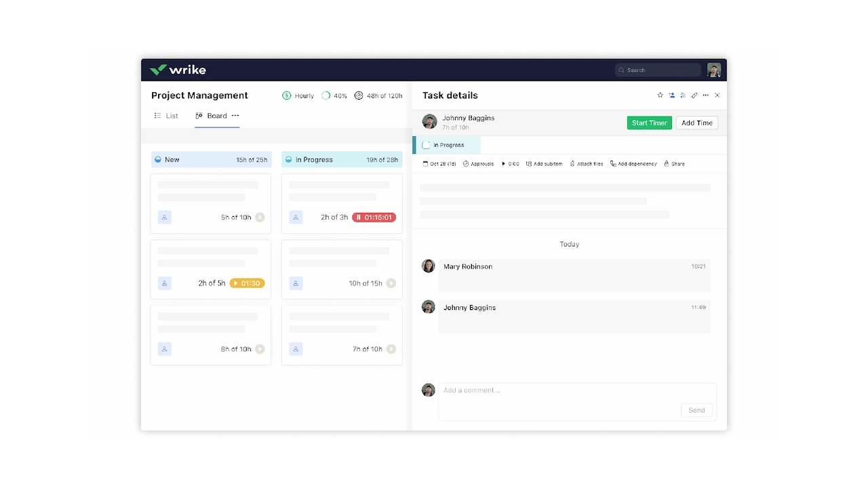The height and width of the screenshot is (488, 868).
Task: Click the search field in the top bar
Action: 656,70
